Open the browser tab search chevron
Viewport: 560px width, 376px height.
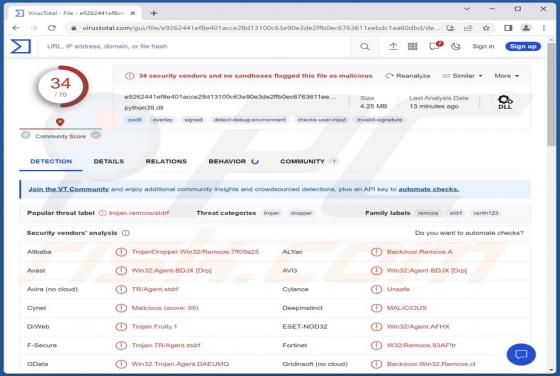pyautogui.click(x=467, y=9)
